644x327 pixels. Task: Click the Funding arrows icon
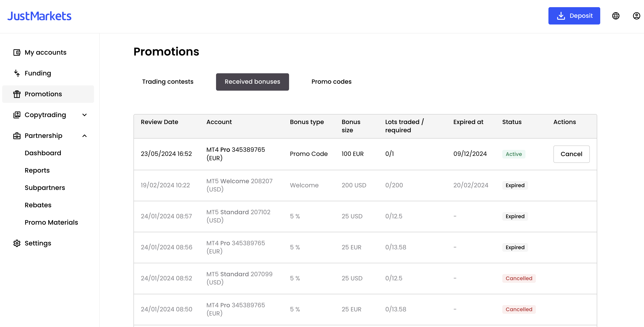point(17,73)
